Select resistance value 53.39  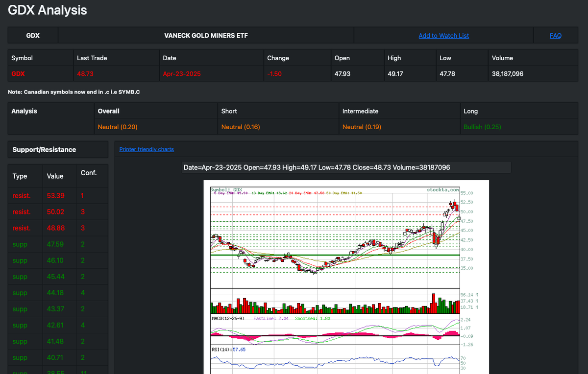tap(55, 196)
